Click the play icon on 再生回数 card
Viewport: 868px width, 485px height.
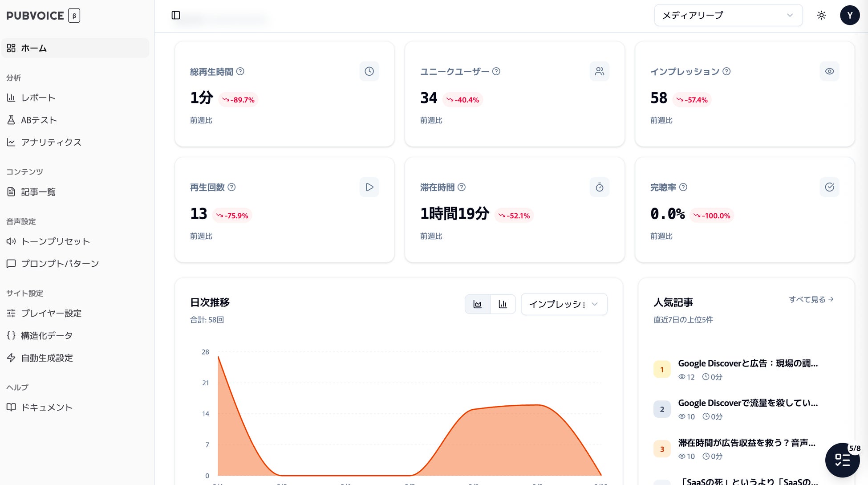pyautogui.click(x=369, y=187)
